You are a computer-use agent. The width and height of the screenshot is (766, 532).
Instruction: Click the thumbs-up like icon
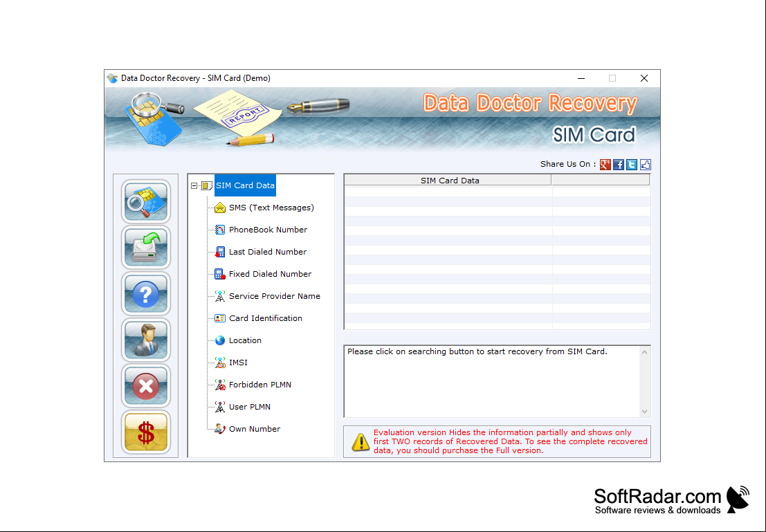coord(646,165)
